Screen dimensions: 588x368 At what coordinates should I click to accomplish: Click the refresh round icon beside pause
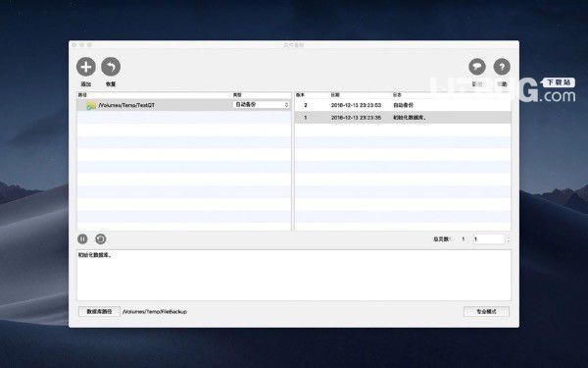tap(101, 238)
